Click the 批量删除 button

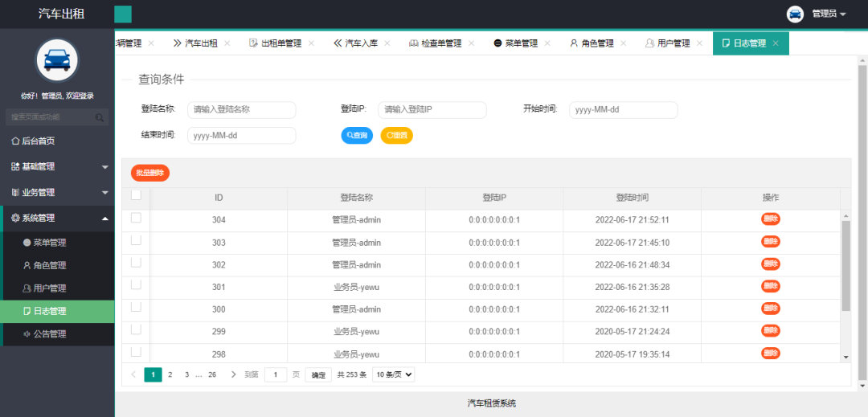[150, 173]
